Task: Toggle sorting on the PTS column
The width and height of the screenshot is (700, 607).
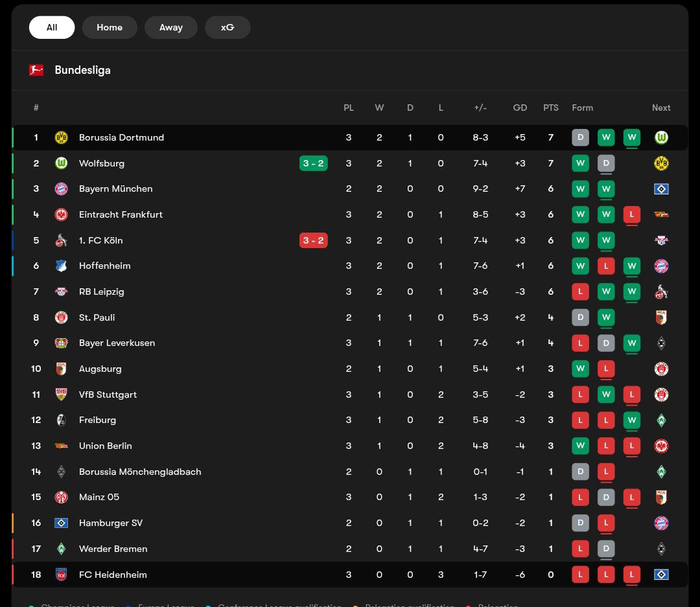Action: click(550, 108)
